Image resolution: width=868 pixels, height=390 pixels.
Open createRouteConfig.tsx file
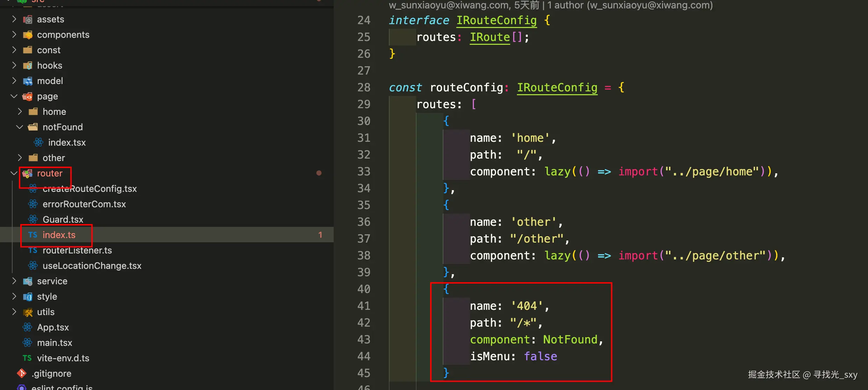pos(90,189)
